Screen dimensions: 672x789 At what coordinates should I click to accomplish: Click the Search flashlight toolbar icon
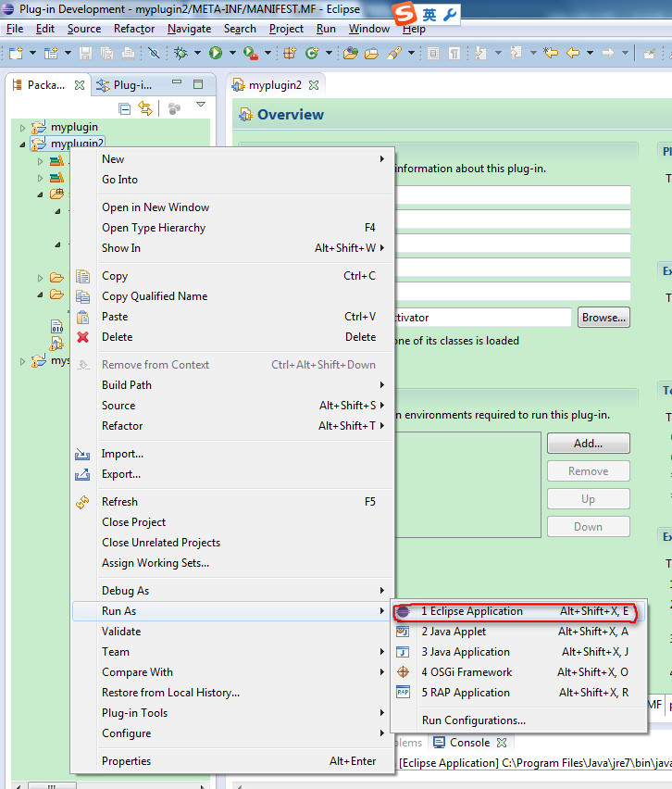pos(393,53)
